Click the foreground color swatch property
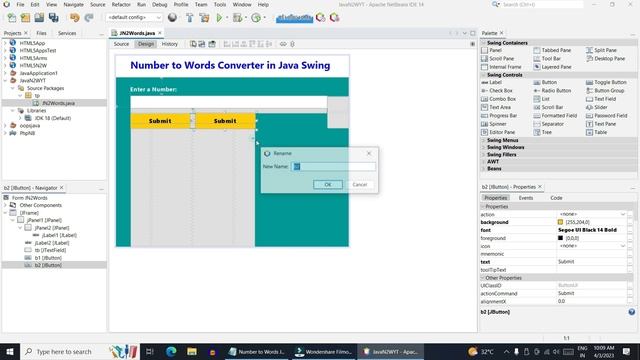Screen dimensions: 640x360 tap(560, 238)
